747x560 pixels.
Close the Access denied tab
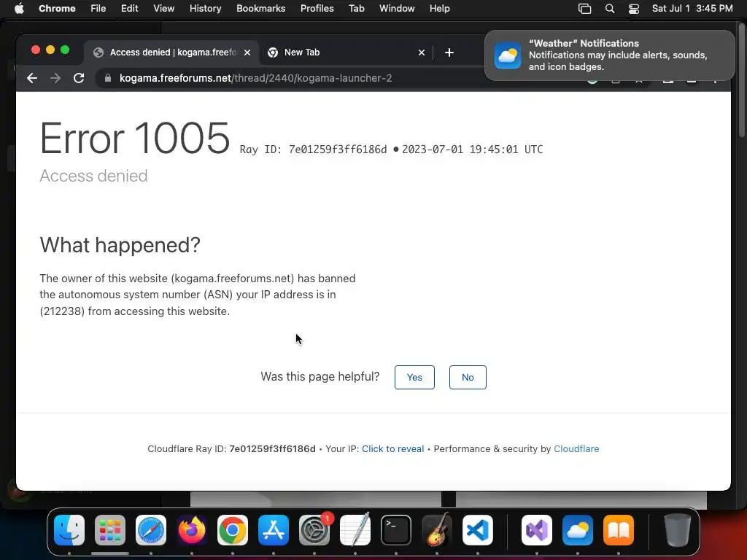click(247, 52)
